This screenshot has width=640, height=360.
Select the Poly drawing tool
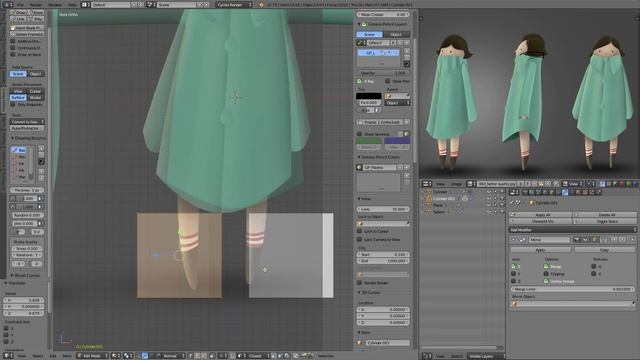(x=36, y=19)
